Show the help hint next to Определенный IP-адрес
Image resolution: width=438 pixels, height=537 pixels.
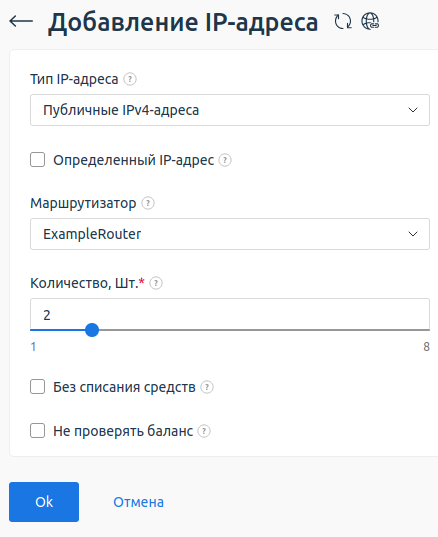(x=225, y=160)
